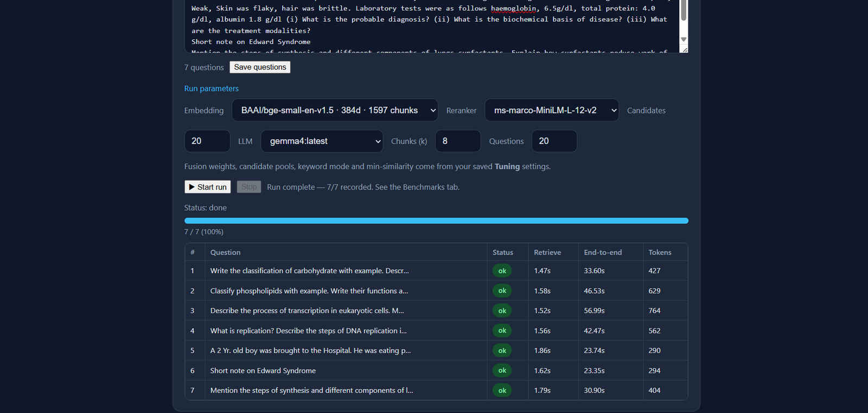Click ok status badge for question 7

[x=502, y=390]
